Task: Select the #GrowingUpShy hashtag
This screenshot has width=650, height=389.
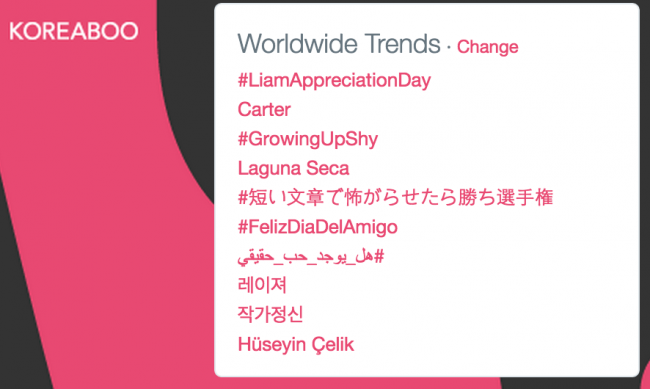Action: [308, 139]
